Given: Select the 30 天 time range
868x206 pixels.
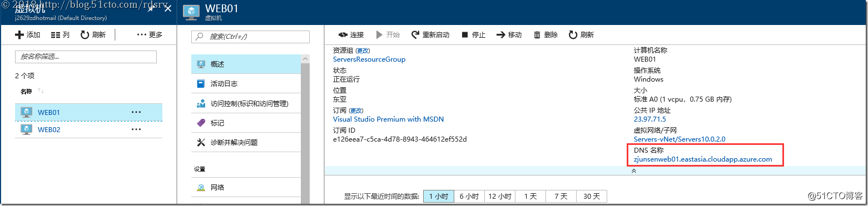Looking at the screenshot, I should pos(592,196).
